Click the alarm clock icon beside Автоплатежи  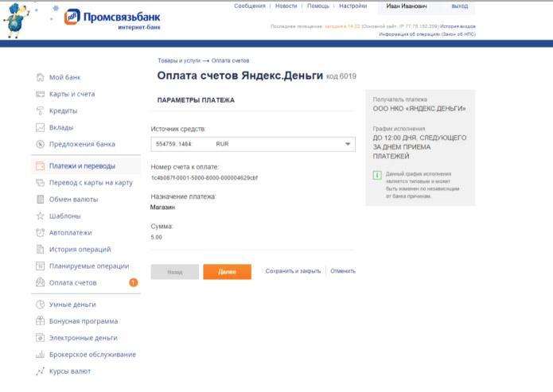point(41,232)
